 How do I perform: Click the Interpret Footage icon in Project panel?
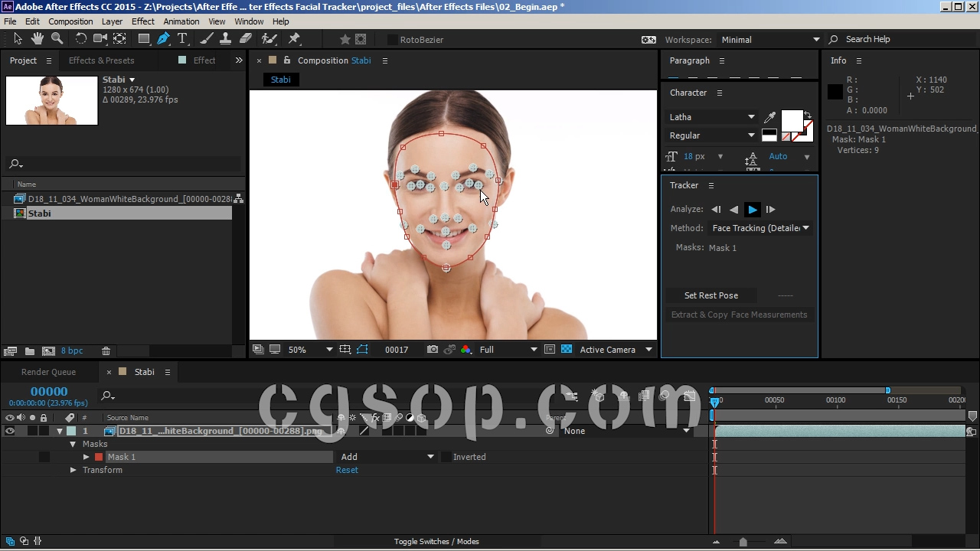point(10,351)
